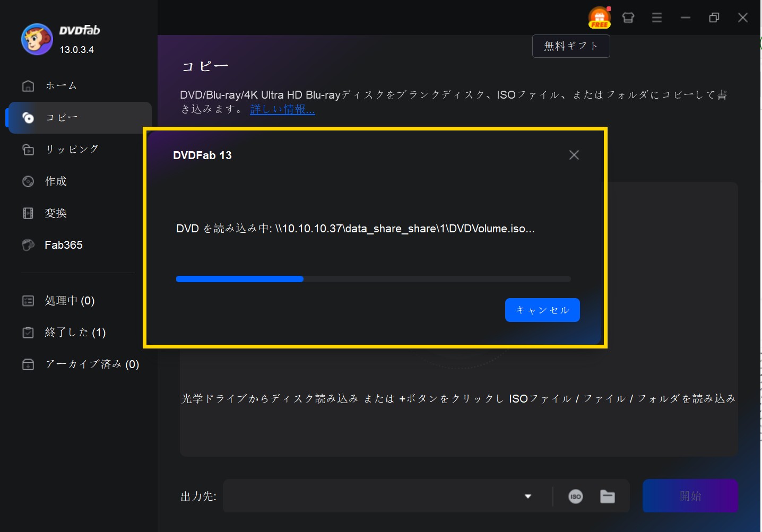762x532 pixels.
Task: Click the copy disc icon in sidebar
Action: (28, 117)
